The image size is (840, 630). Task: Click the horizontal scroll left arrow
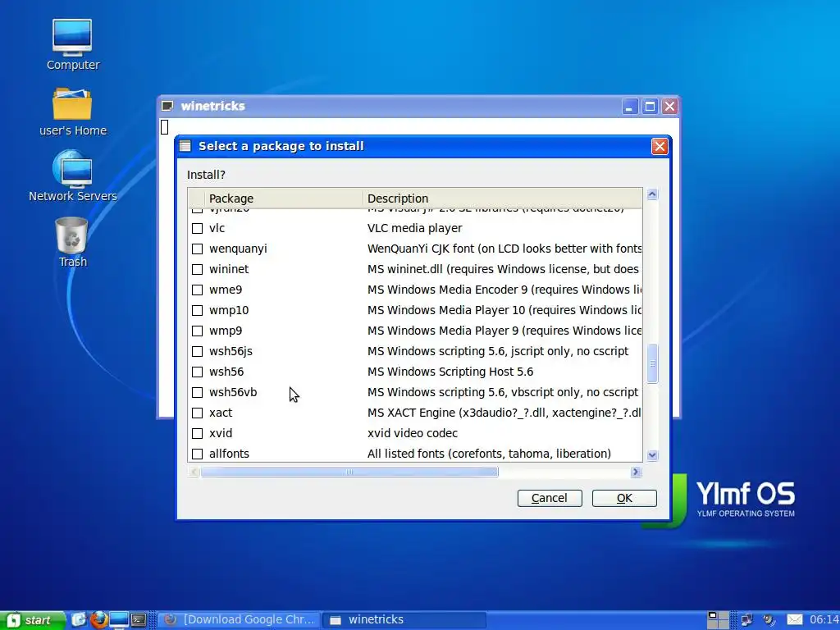coord(194,472)
